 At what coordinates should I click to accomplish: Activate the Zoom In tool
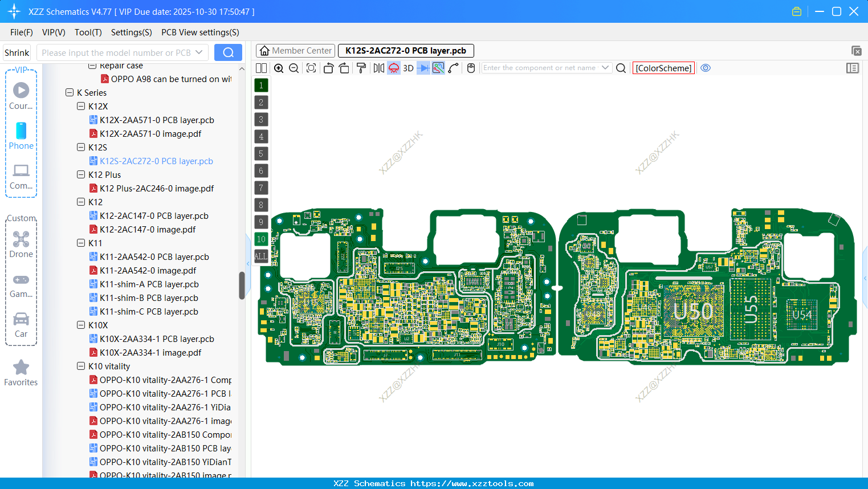coord(279,68)
